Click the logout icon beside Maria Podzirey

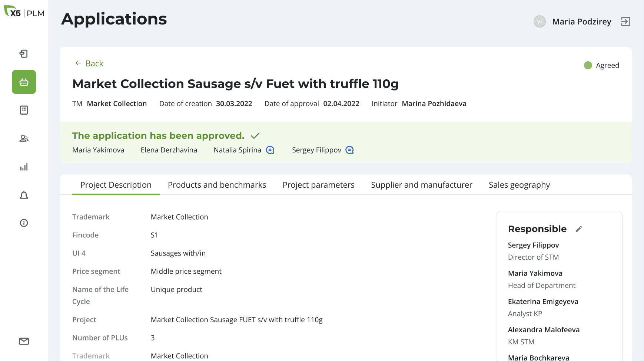point(625,22)
